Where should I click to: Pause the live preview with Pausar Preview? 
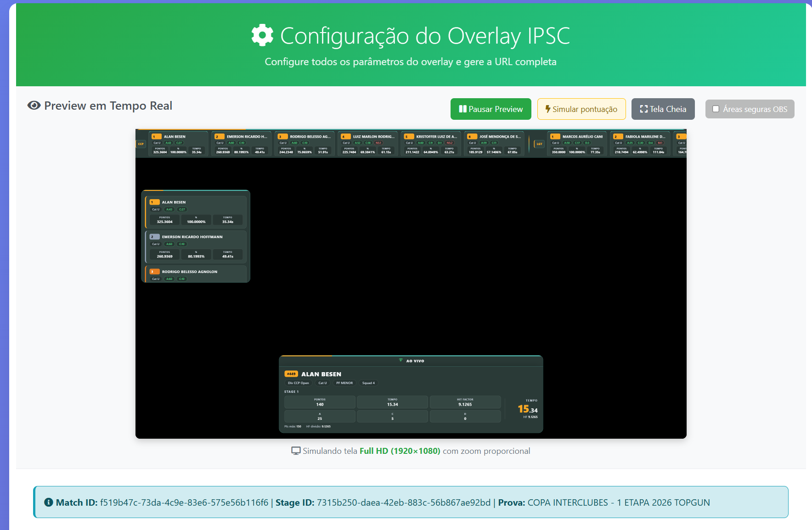[491, 109]
